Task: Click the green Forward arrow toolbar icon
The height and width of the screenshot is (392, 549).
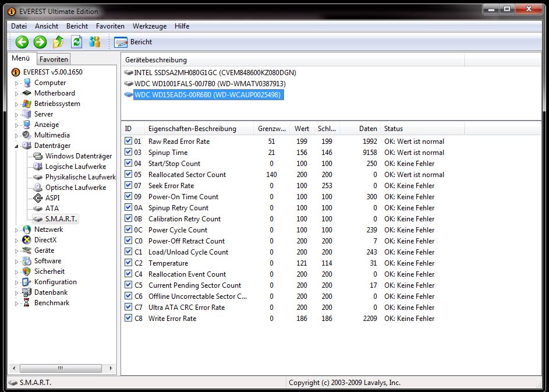Action: (x=40, y=42)
